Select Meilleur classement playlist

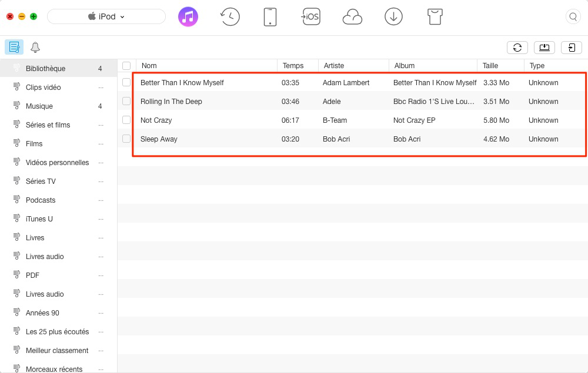58,351
